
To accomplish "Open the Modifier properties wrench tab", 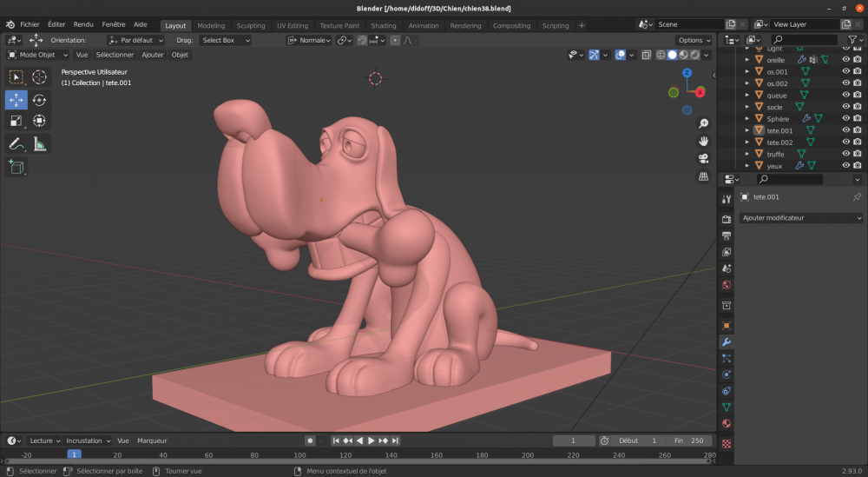I will point(727,341).
